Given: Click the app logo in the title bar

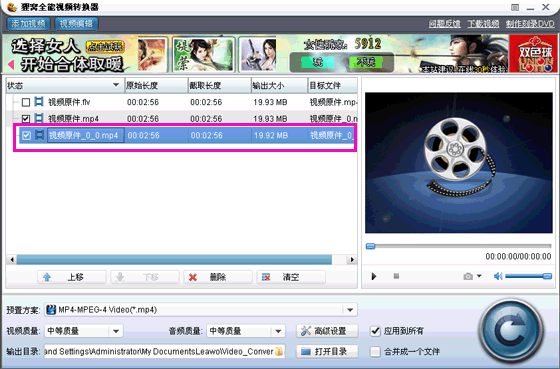Looking at the screenshot, I should (12, 7).
